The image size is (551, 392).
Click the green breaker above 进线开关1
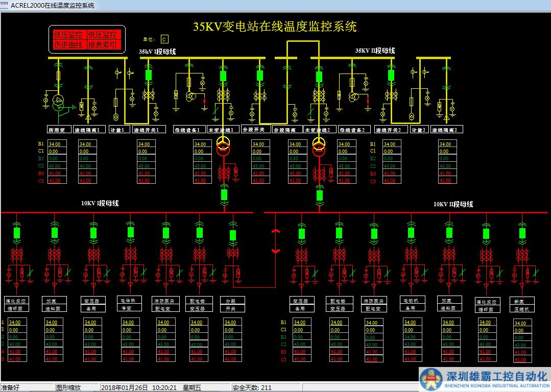pyautogui.click(x=149, y=76)
